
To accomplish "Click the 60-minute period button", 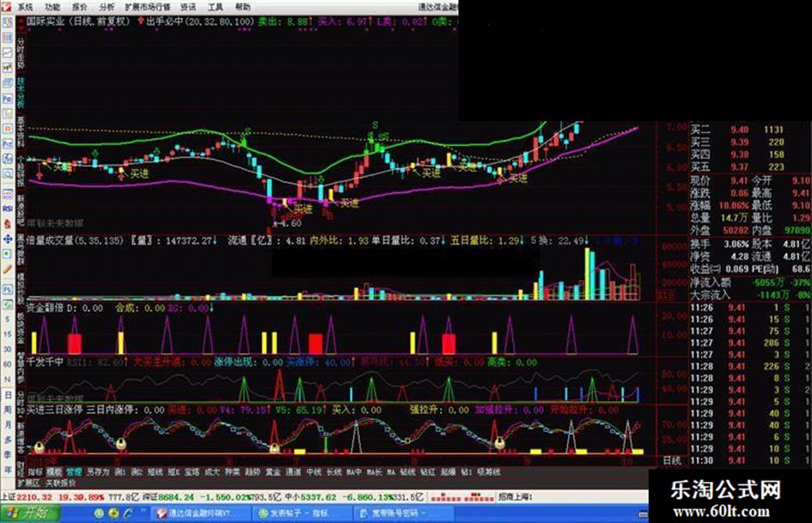I will [x=7, y=364].
